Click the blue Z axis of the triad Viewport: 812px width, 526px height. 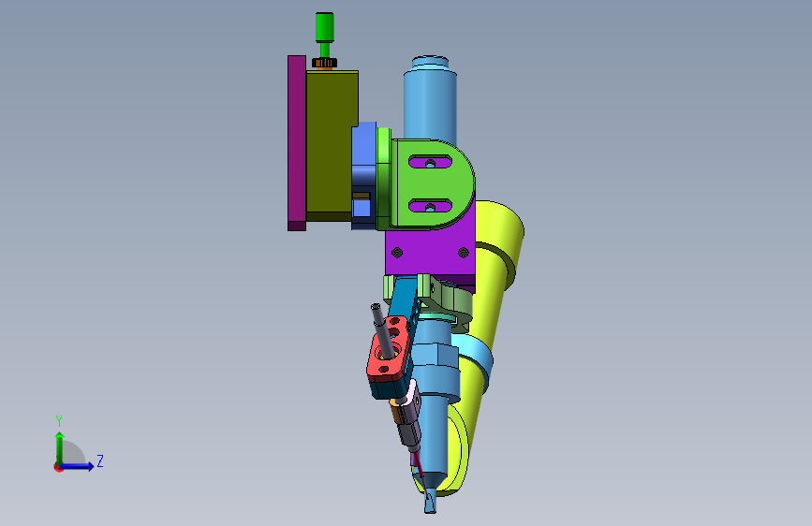(77, 466)
